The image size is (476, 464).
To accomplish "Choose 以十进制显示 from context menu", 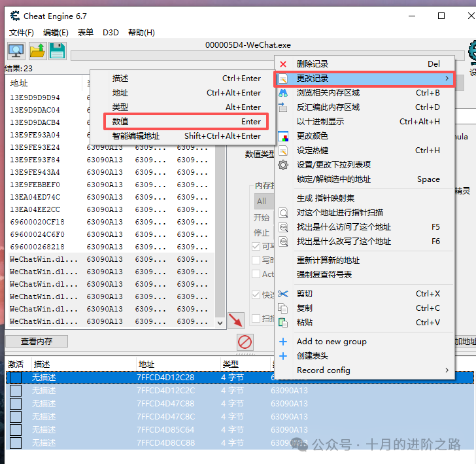I will tap(364, 122).
